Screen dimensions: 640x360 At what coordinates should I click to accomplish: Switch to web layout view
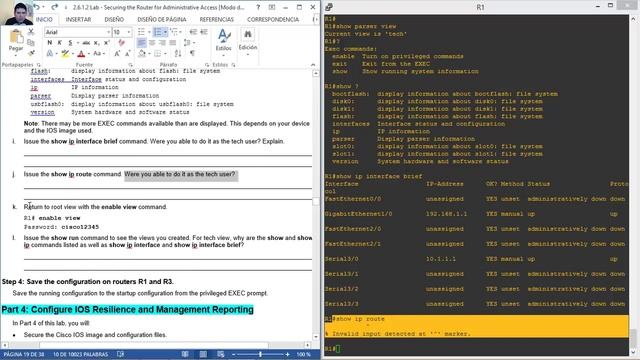coord(221,354)
